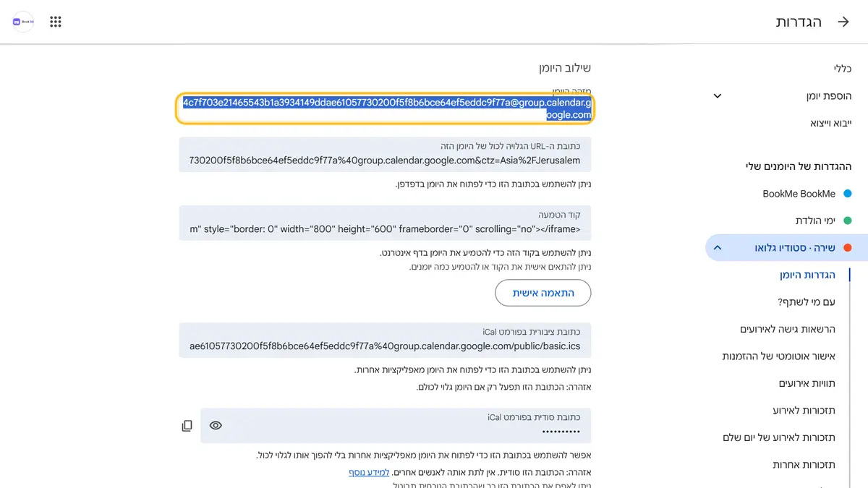868x488 pixels.
Task: Open the BookMe account avatar
Action: (x=23, y=22)
